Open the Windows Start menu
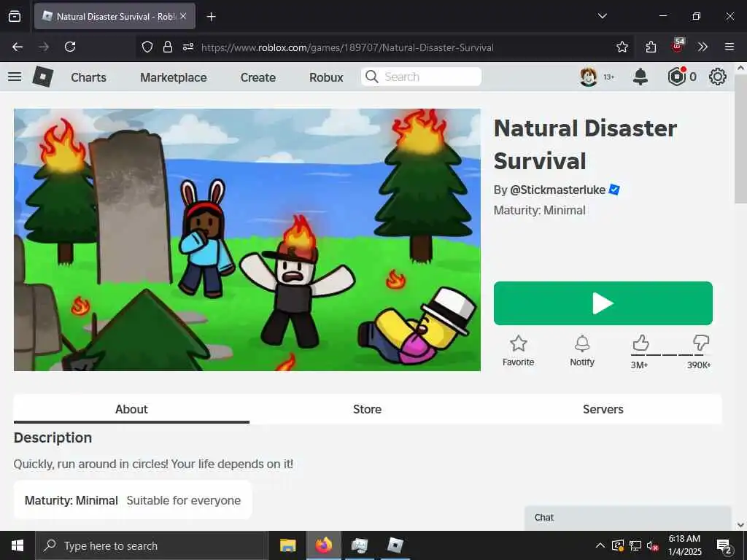Image resolution: width=747 pixels, height=560 pixels. (x=18, y=545)
